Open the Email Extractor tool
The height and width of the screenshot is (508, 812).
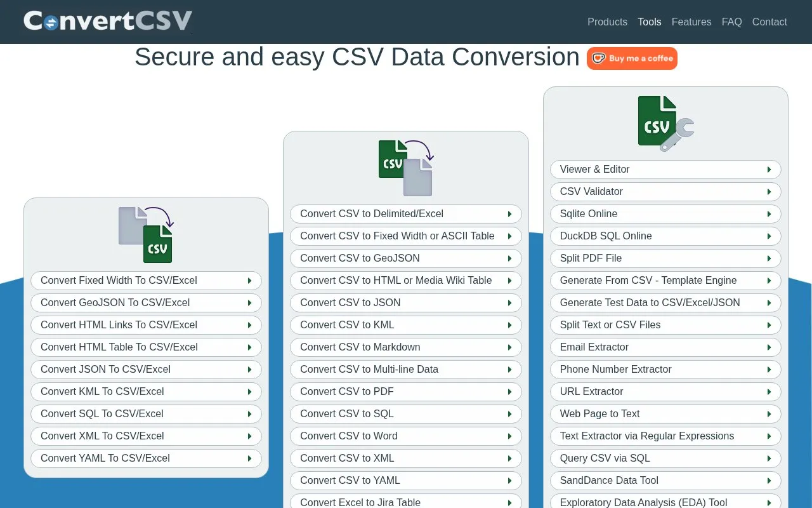665,347
